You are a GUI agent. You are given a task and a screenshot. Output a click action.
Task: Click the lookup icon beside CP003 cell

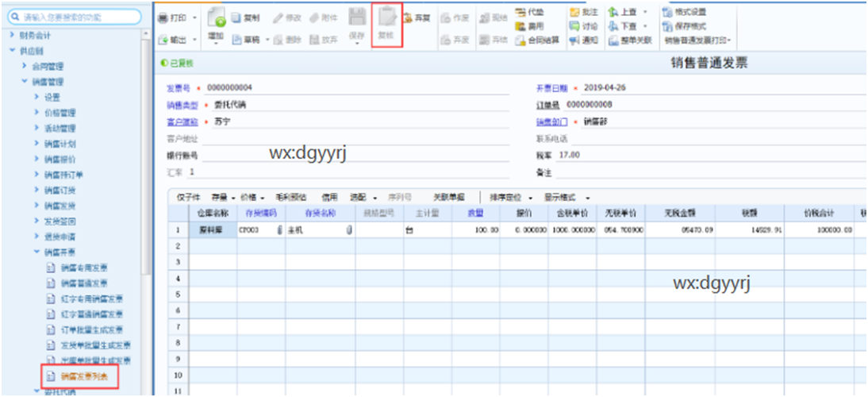click(279, 230)
